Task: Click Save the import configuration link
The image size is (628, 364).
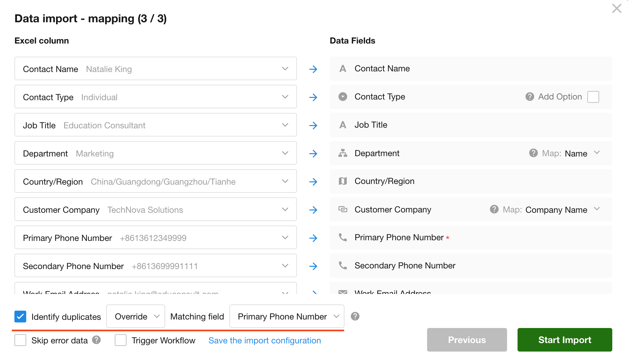Action: [265, 340]
